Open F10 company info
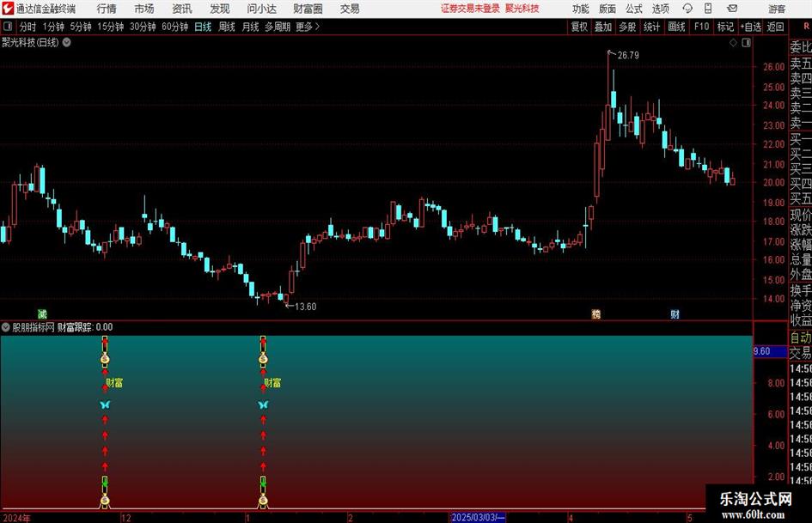 701,27
